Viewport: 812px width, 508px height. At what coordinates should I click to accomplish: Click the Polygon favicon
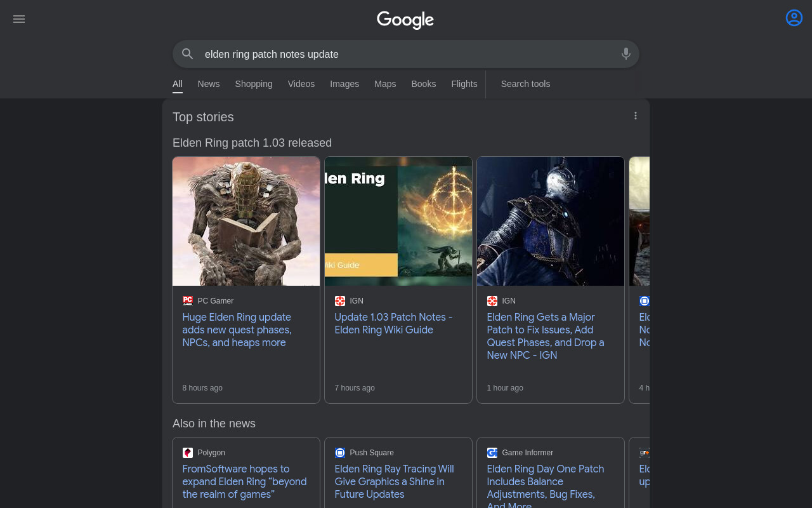click(x=188, y=453)
